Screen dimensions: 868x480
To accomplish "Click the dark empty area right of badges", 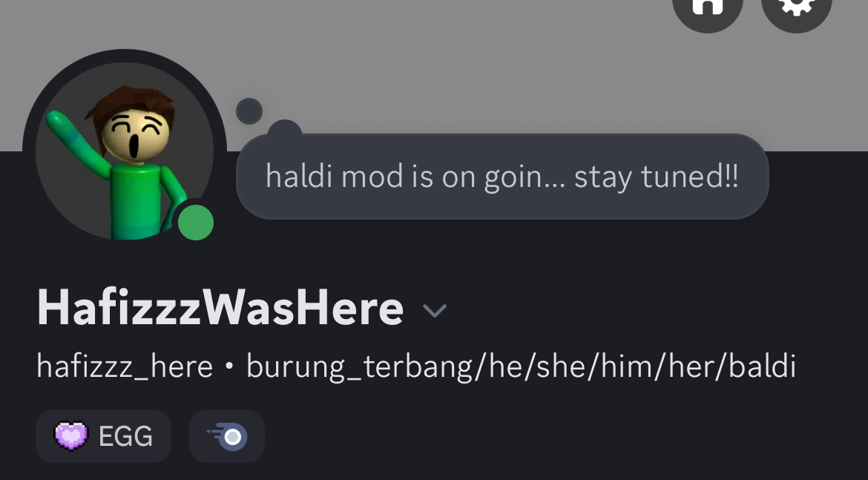I will (565, 436).
